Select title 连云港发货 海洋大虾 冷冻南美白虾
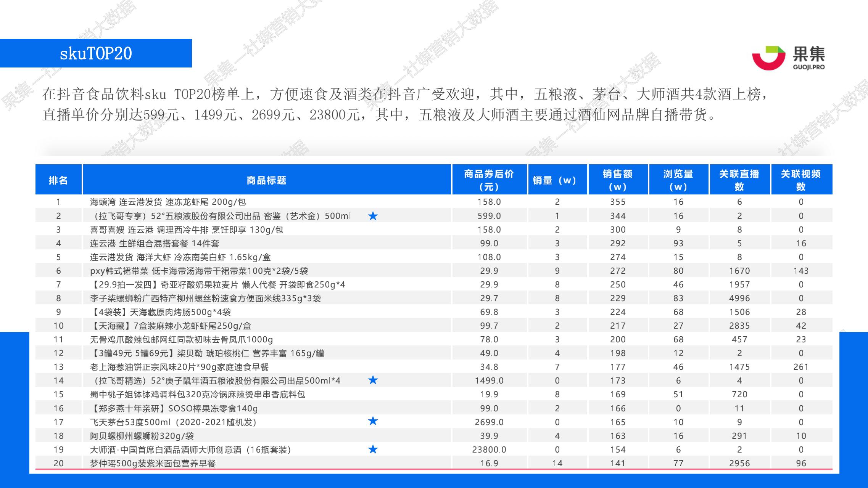868x488 pixels. click(x=180, y=257)
